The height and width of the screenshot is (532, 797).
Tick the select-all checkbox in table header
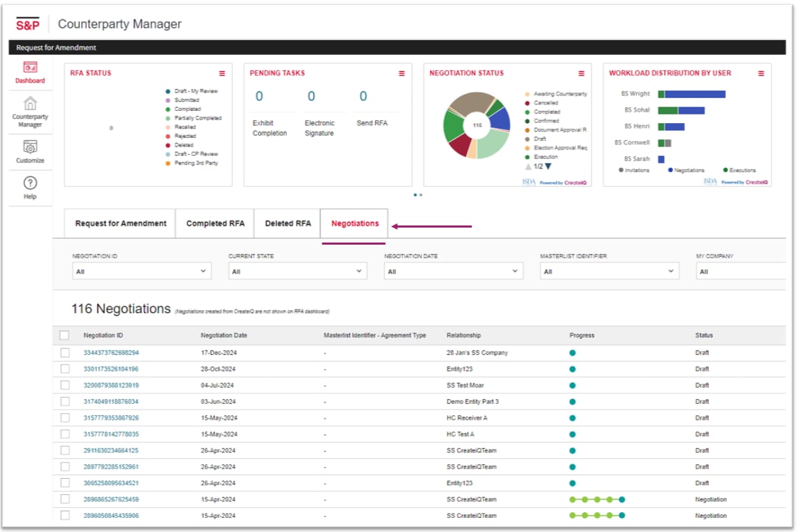click(x=64, y=336)
